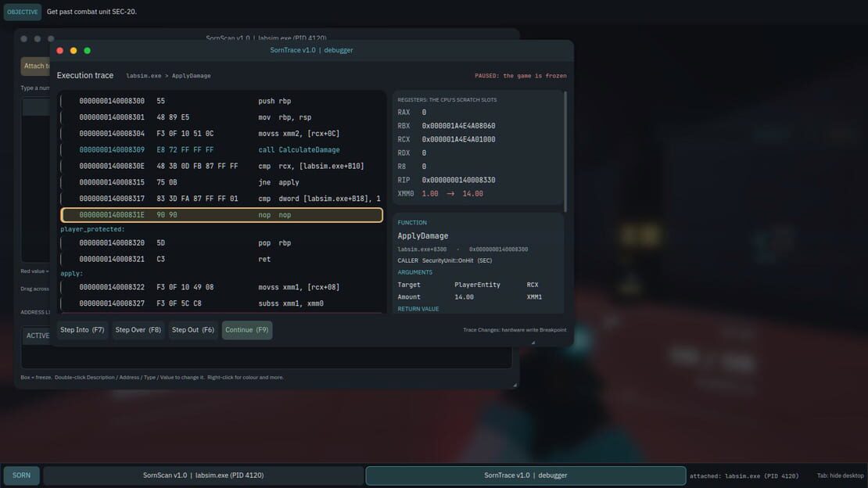The height and width of the screenshot is (488, 868).
Task: Open the ACTIVE tab in the SornScan window
Action: (38, 335)
